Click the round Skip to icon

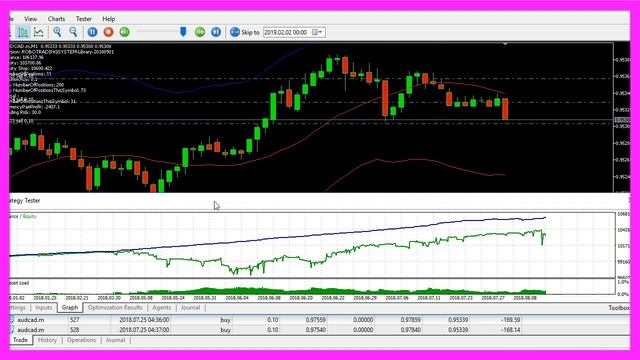coord(235,32)
